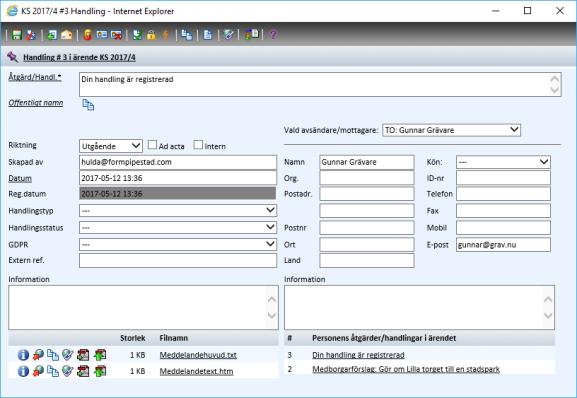
Task: Click the green arrow document icon in toolbar
Action: click(x=52, y=35)
